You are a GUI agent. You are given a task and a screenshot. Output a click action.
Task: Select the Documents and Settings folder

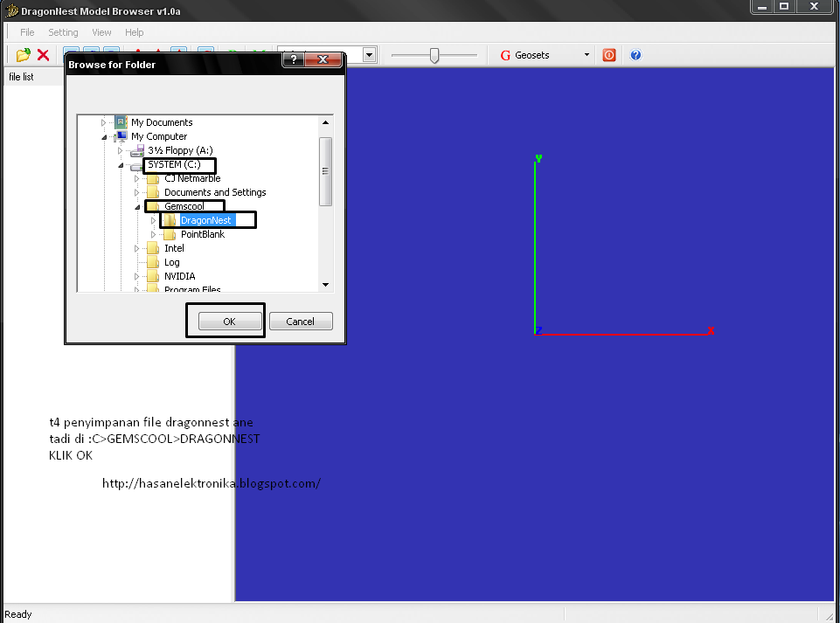click(x=215, y=192)
